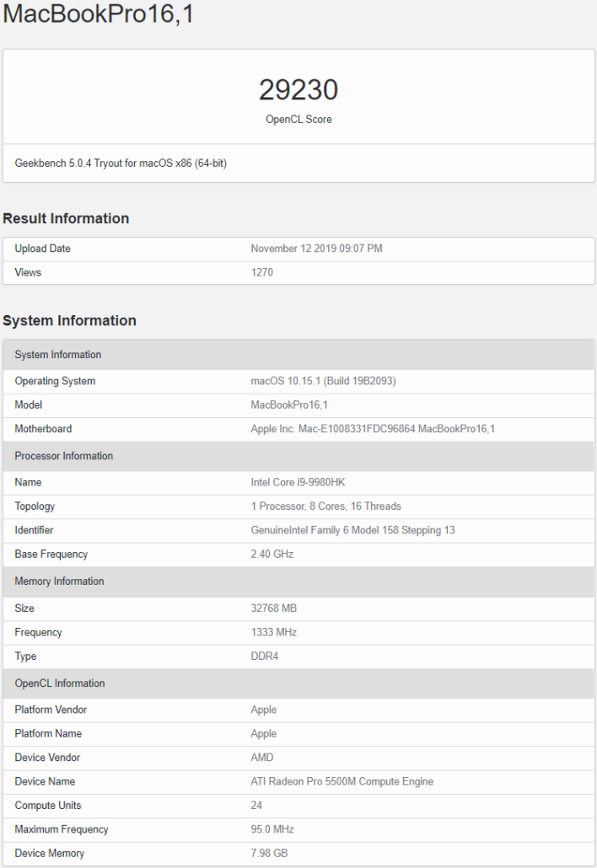Select the Result Information heading

click(x=66, y=218)
